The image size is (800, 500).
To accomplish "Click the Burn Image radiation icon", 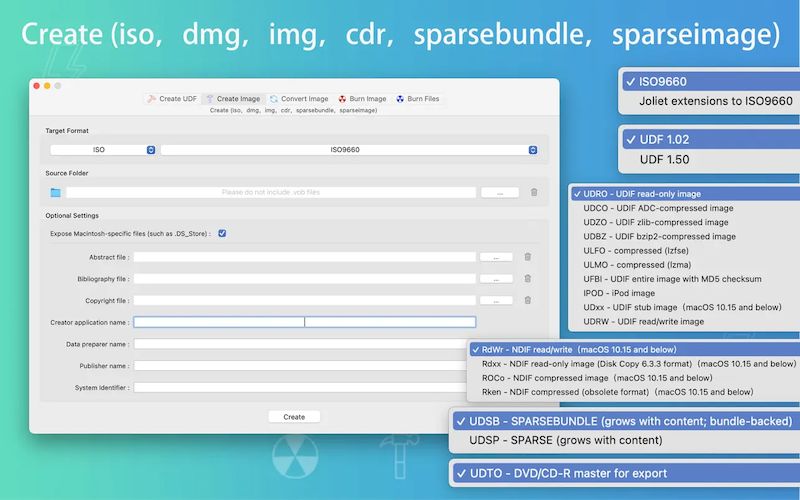I will pos(342,99).
